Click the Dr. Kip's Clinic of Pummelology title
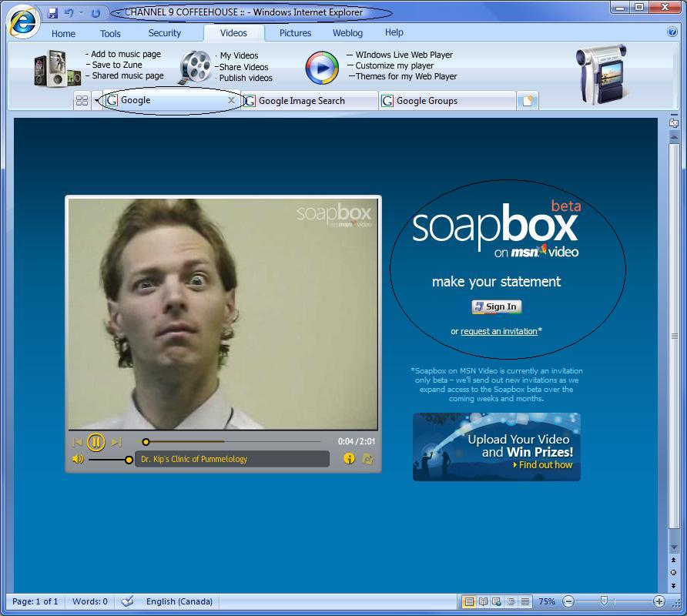 194,459
